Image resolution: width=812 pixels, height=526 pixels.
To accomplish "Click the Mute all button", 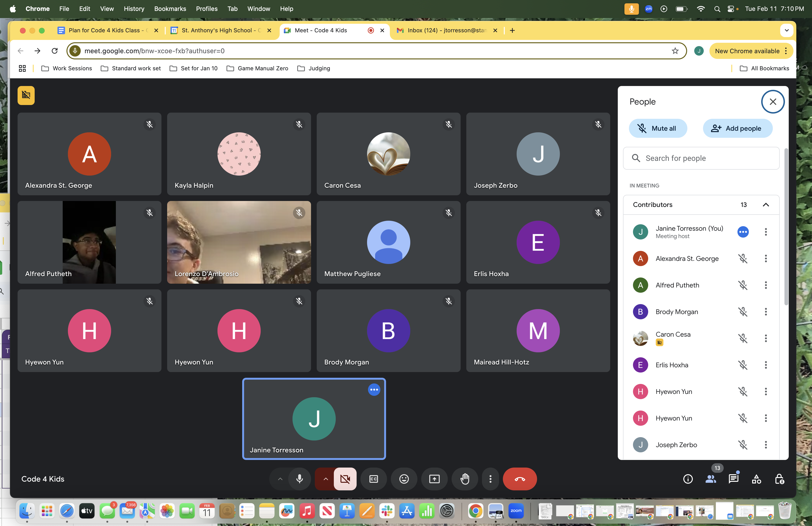I will pyautogui.click(x=658, y=128).
